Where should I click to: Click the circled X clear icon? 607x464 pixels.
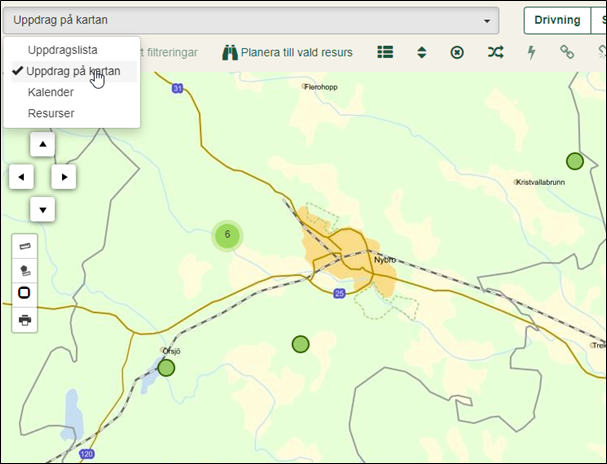coord(458,52)
